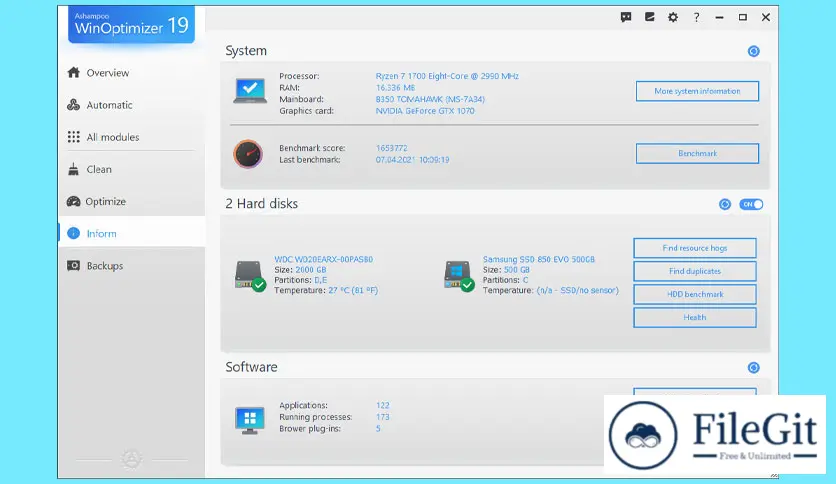Viewport: 836px width, 484px height.
Task: Click the Inform info circle icon
Action: coord(74,233)
